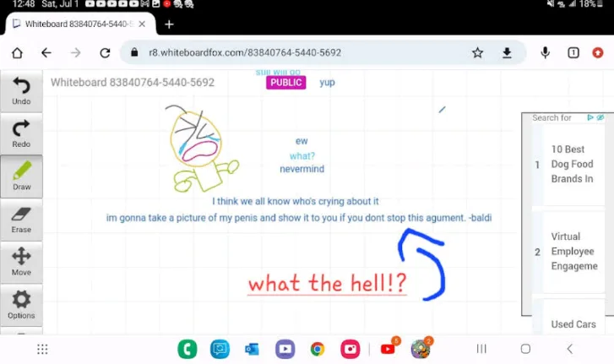Click the PUBLIC badge
The height and width of the screenshot is (364, 614).
tap(285, 83)
